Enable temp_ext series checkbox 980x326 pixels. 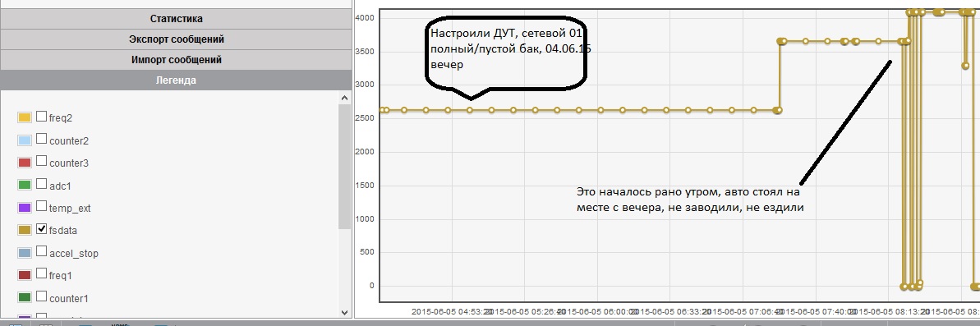(x=41, y=206)
